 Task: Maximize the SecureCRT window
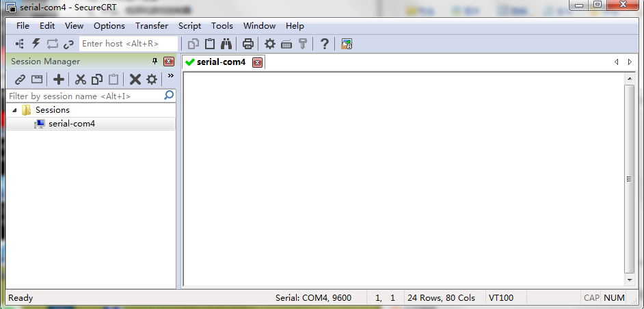pos(598,5)
